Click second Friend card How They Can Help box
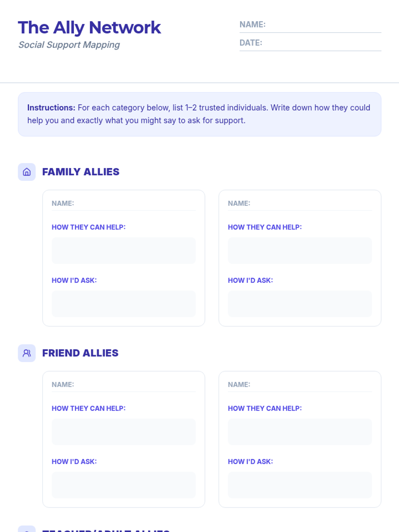Viewport: 399px width, 532px height. coord(300,432)
